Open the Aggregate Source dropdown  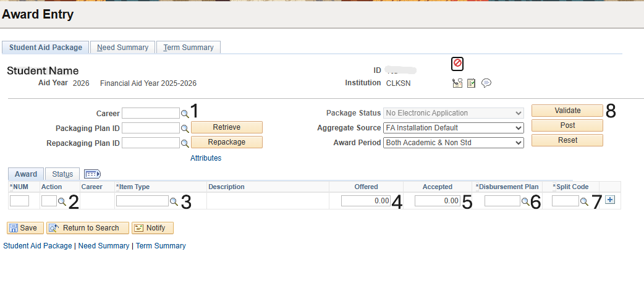(454, 128)
